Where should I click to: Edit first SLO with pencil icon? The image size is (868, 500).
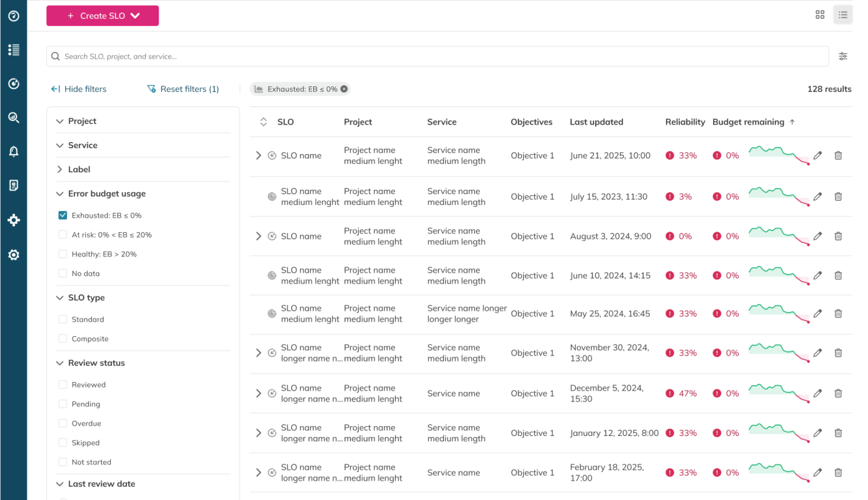[x=817, y=156]
